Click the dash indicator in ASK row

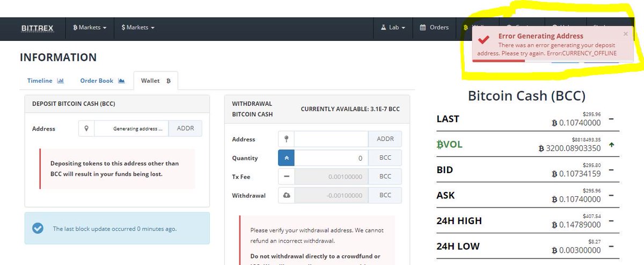[612, 195]
